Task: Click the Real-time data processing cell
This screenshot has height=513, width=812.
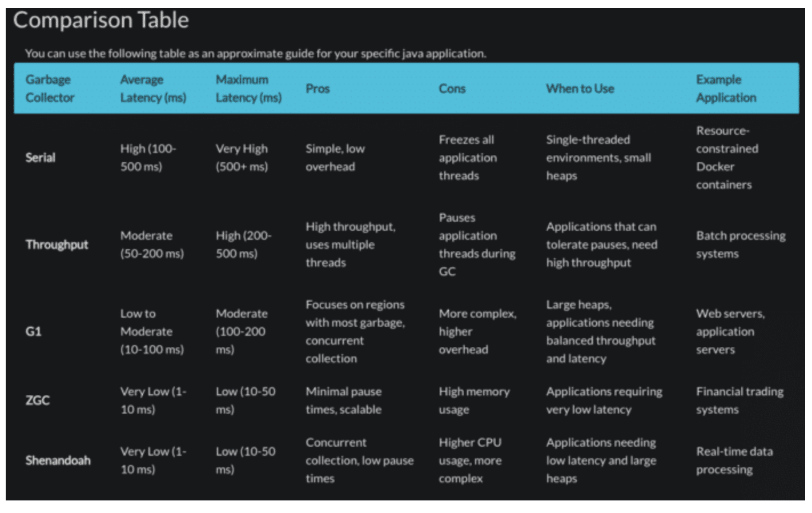Action: [x=734, y=460]
